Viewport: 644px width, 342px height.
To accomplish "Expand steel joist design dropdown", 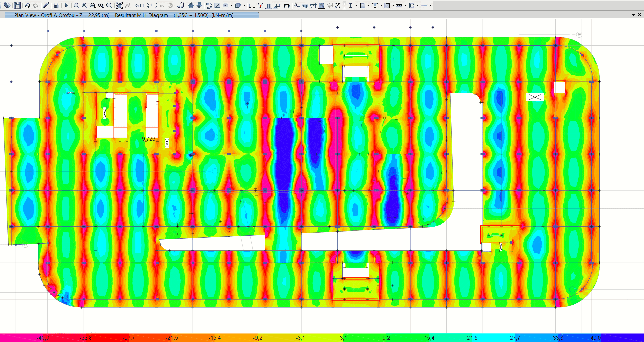I will pyautogui.click(x=406, y=5).
